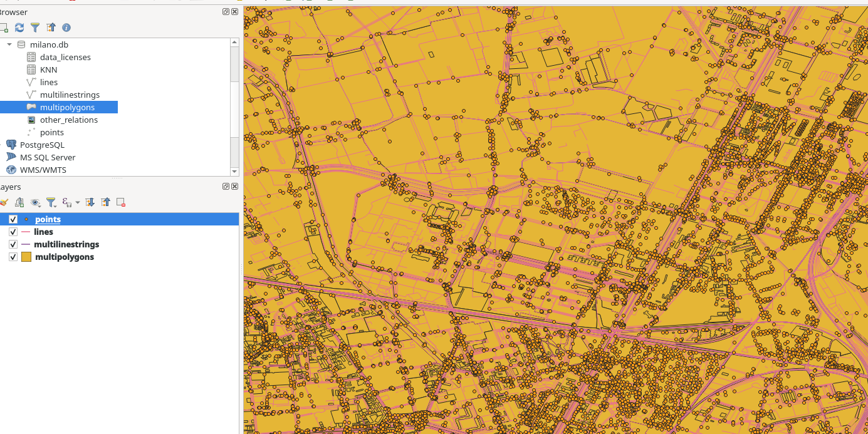Click the multilinestrings purple symbol swatch
The image size is (868, 434).
point(26,244)
